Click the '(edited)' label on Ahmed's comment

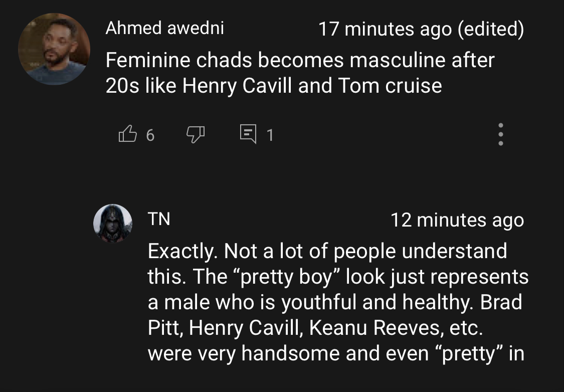491,29
